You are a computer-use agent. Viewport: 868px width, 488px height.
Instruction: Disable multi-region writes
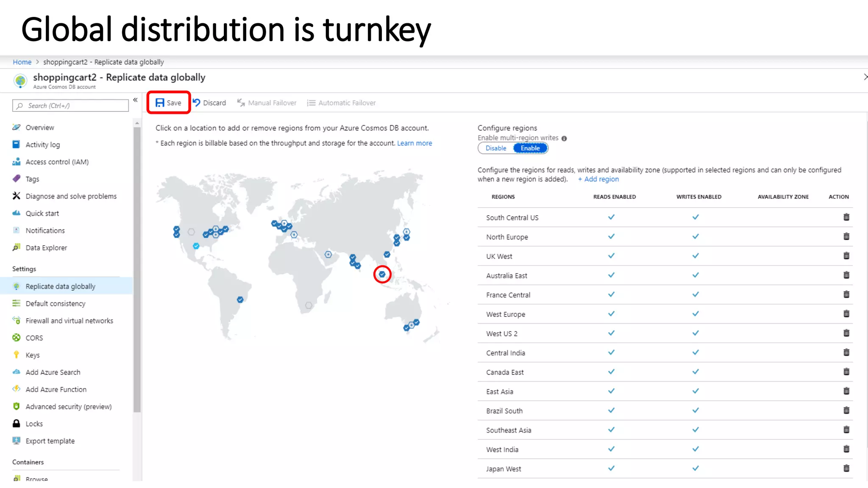pos(496,148)
